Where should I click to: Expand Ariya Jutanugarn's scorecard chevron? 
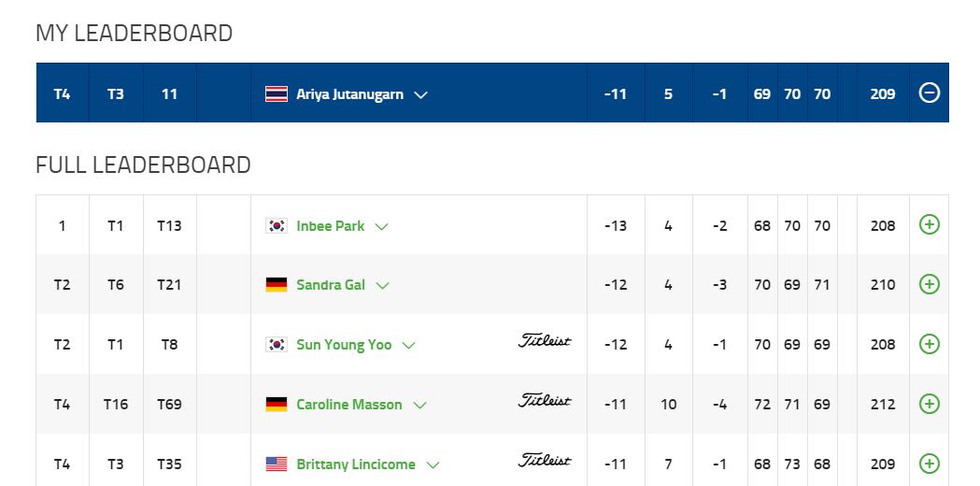[420, 94]
